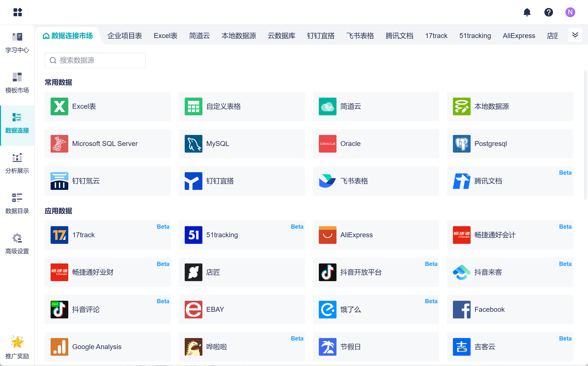This screenshot has width=588, height=366.
Task: Open the 抖音评论 connector
Action: [x=108, y=310]
